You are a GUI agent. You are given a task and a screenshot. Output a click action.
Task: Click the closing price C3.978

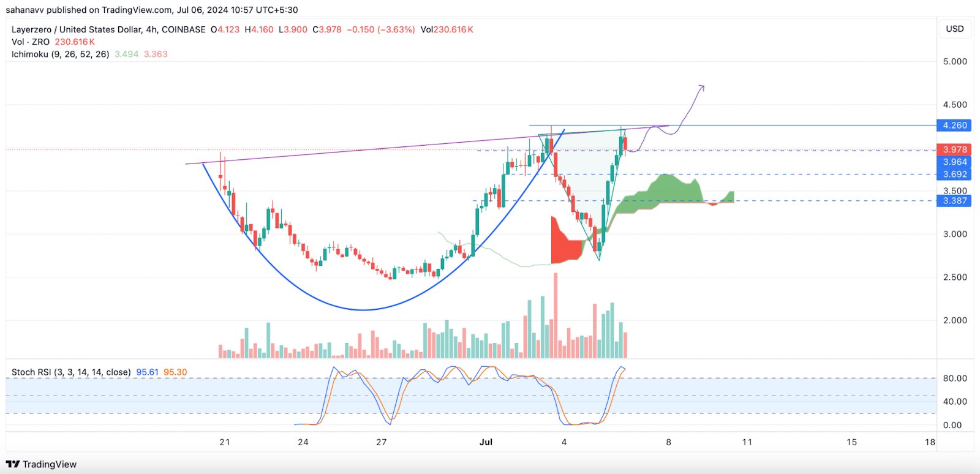327,29
